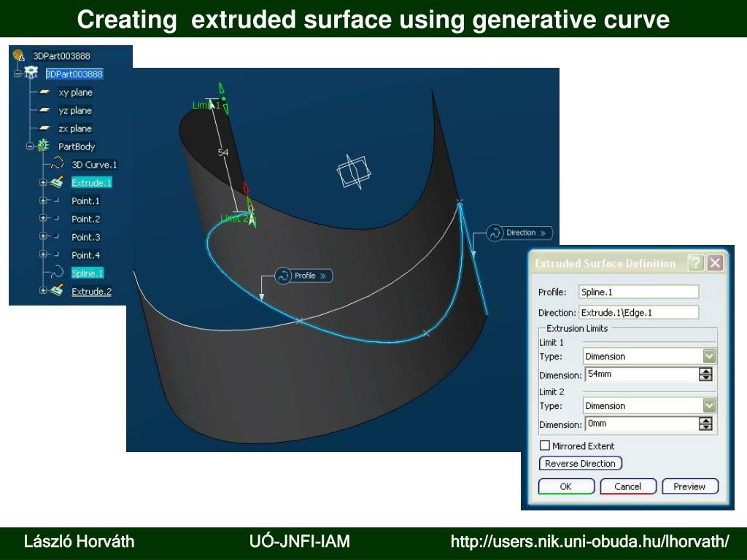The height and width of the screenshot is (560, 747).
Task: Expand the Point.2 node
Action: tap(43, 218)
